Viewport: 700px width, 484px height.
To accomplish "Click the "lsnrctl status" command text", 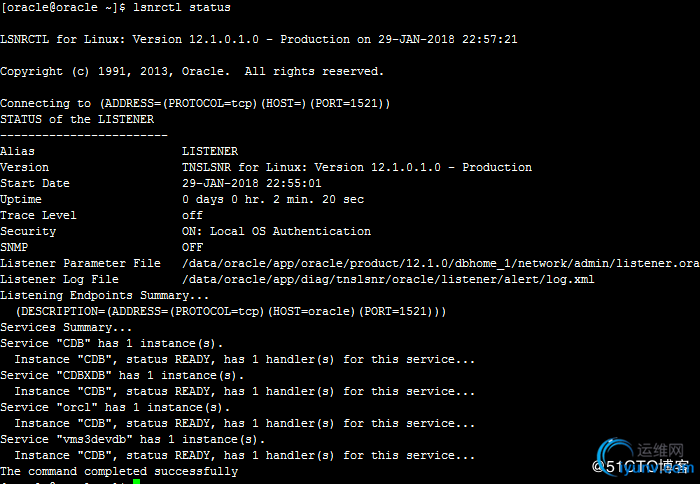I will 182,8.
